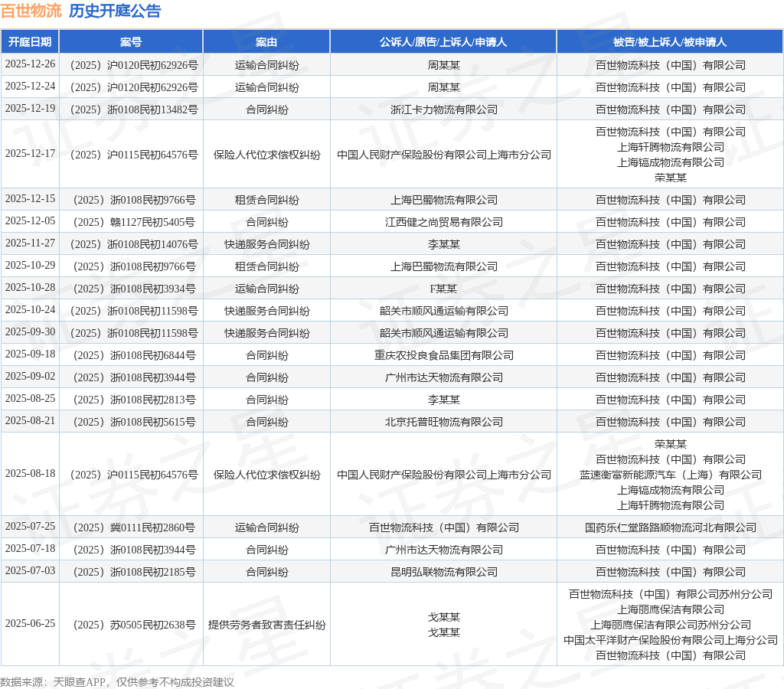The image size is (784, 689).
Task: Select the date cell 2025-07-25
Action: 30,527
